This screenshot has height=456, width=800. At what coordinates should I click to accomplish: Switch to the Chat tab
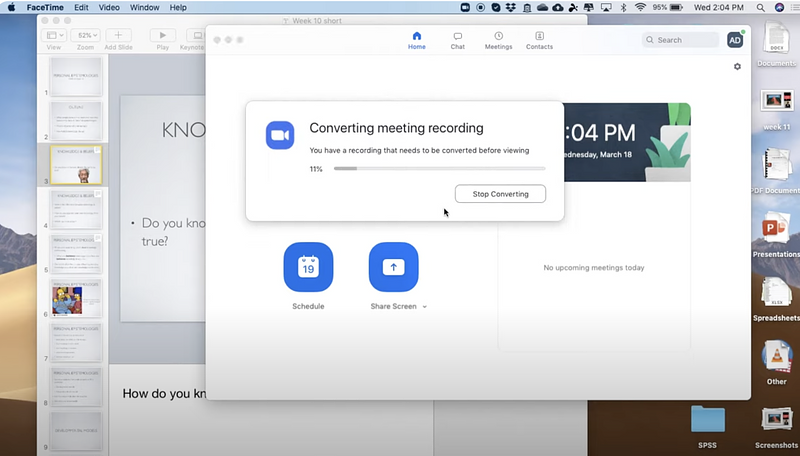point(457,40)
